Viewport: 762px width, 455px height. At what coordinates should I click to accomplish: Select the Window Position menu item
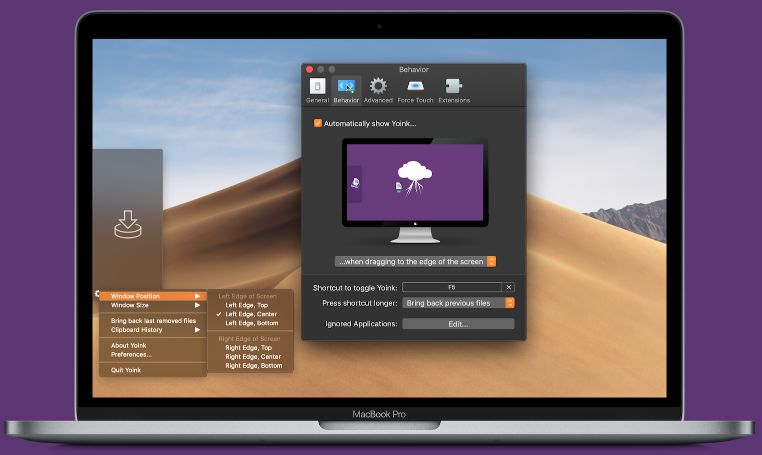coord(153,296)
